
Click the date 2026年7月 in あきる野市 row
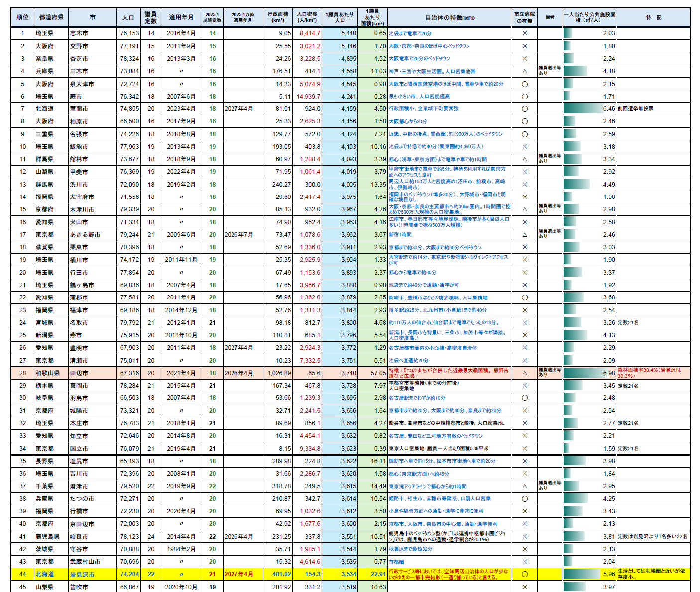(x=238, y=235)
